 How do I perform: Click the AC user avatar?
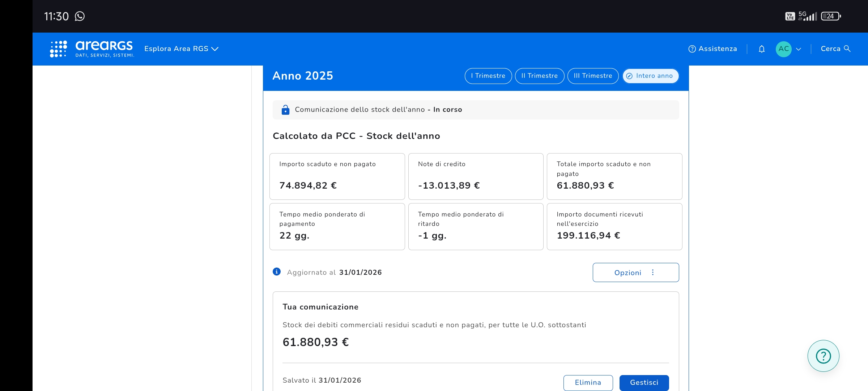click(x=783, y=49)
